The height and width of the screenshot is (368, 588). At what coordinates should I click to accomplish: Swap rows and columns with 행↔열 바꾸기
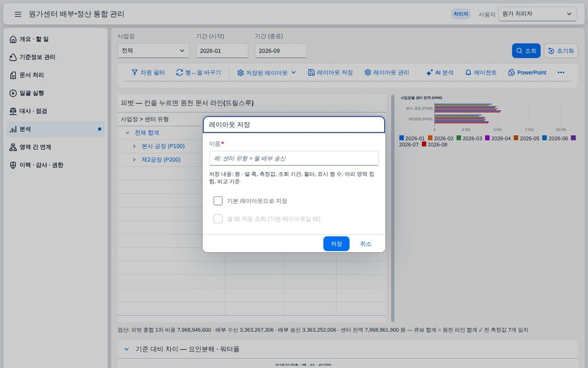tap(198, 72)
